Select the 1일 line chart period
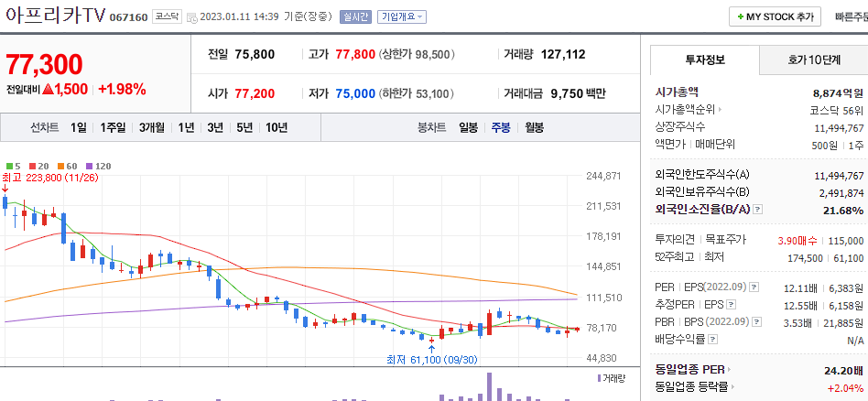The height and width of the screenshot is (401, 868). (x=79, y=127)
